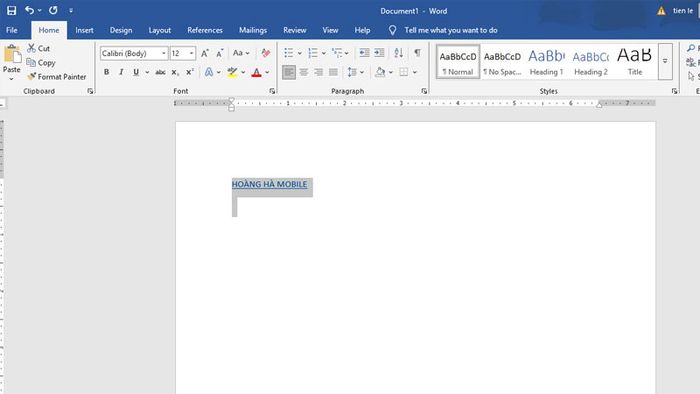
Task: Activate Format Painter
Action: pos(57,77)
